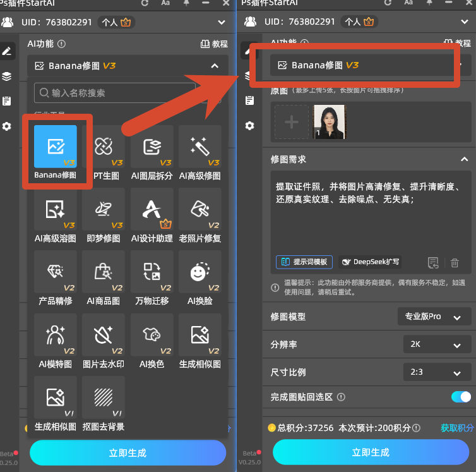Collapse the 修图需求 section
Viewport: 476px width, 472px height.
click(464, 159)
